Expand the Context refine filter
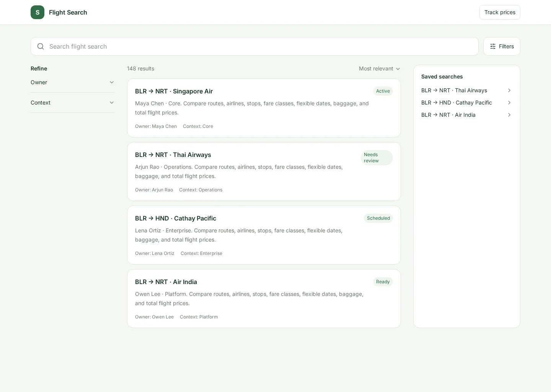Image resolution: width=551 pixels, height=392 pixels. (x=73, y=103)
